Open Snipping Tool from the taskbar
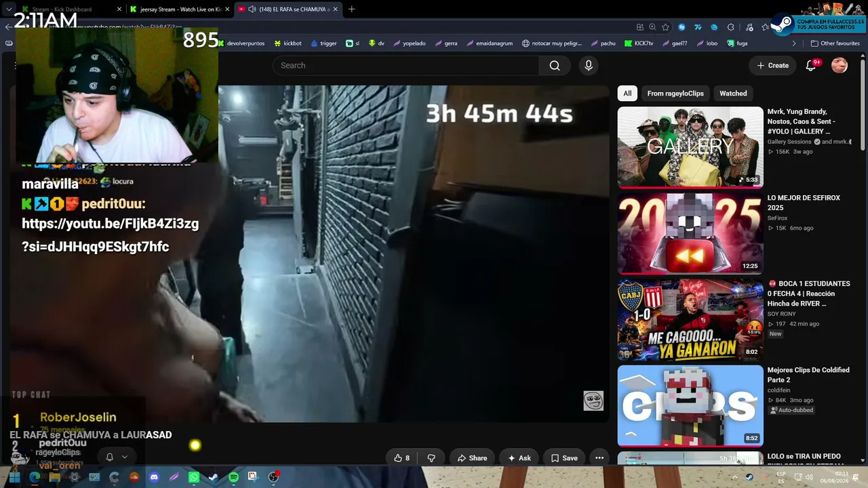The image size is (868, 488). tap(253, 477)
